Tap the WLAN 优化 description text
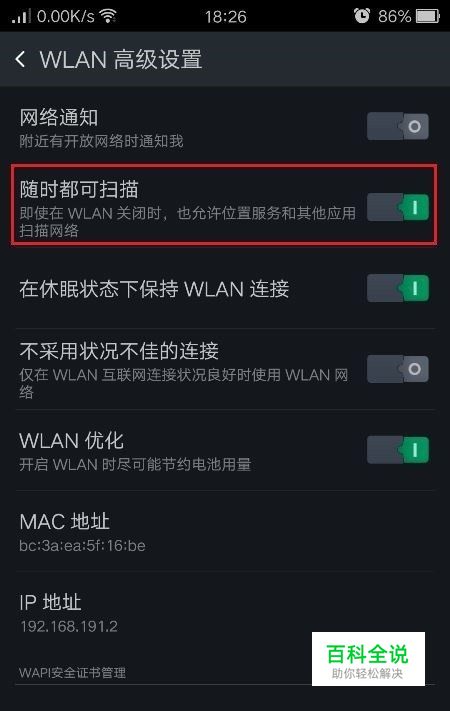The width and height of the screenshot is (450, 711). 135,465
